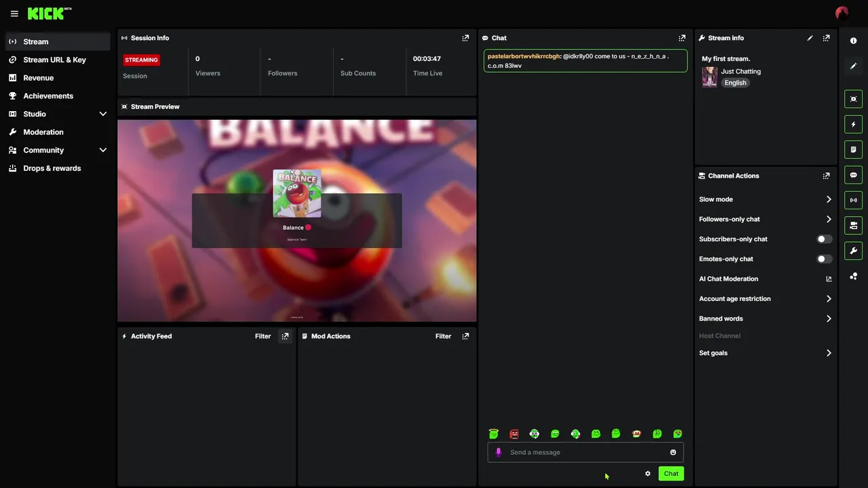Click the info icon in right sidebar
This screenshot has width=868, height=488.
pos(853,41)
